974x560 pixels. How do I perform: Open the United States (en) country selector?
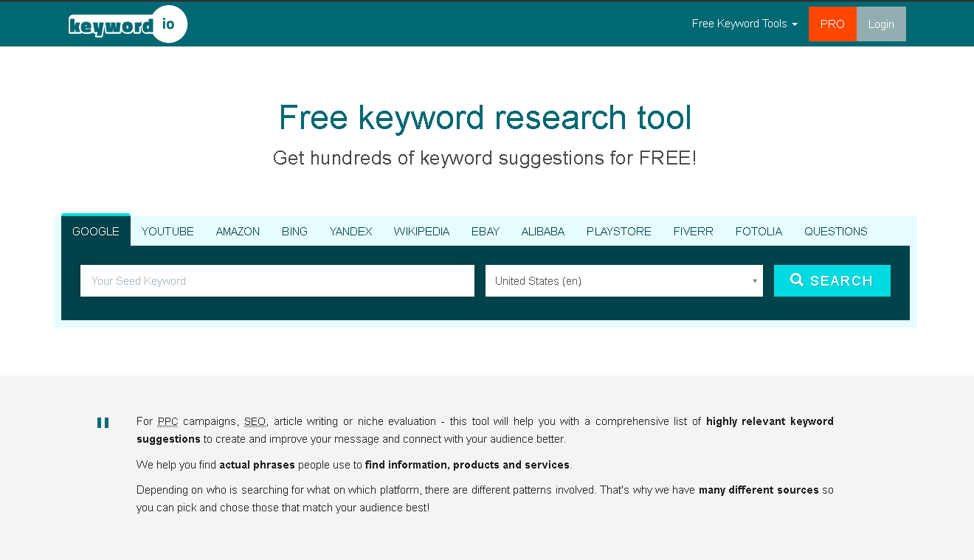coord(624,280)
